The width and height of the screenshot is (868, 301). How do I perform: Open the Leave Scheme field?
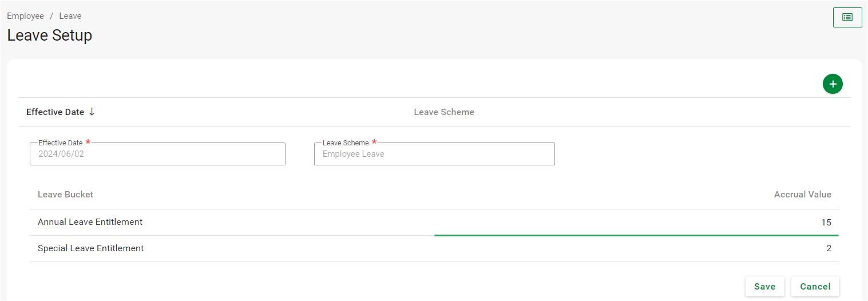(x=434, y=154)
